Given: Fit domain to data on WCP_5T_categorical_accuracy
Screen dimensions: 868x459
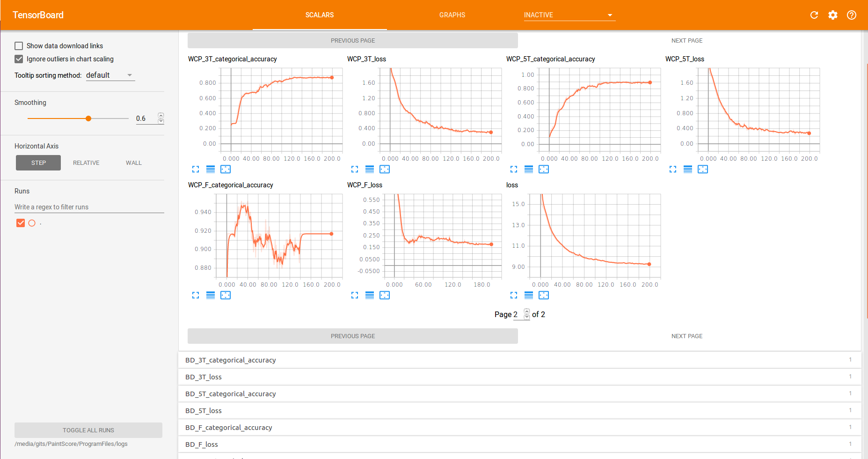Looking at the screenshot, I should click(544, 169).
